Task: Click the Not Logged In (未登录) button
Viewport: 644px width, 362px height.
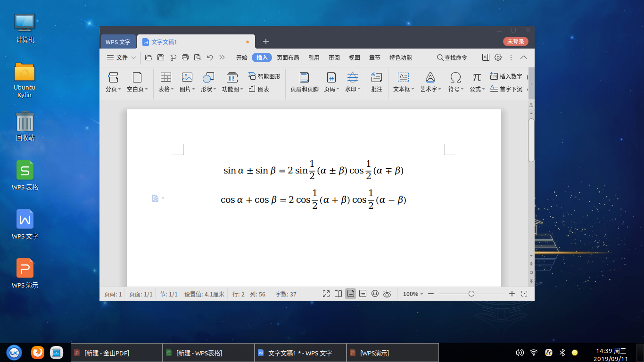Action: click(x=515, y=41)
